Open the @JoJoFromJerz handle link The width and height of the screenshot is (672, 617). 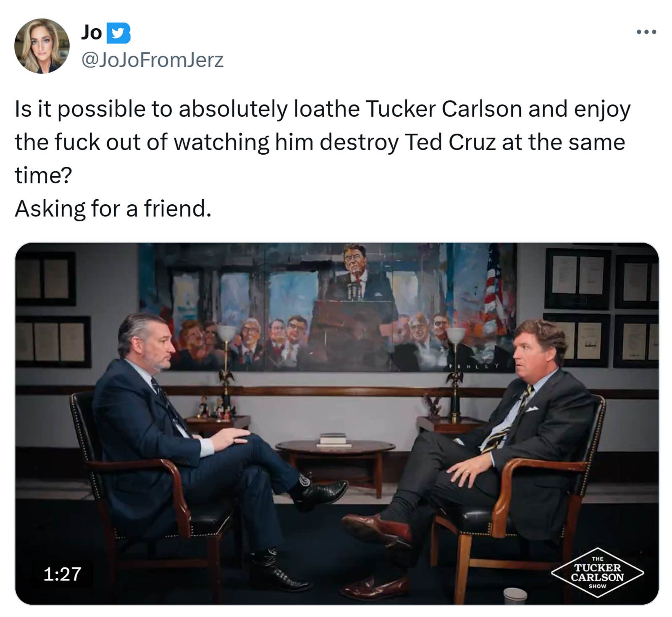tap(152, 60)
